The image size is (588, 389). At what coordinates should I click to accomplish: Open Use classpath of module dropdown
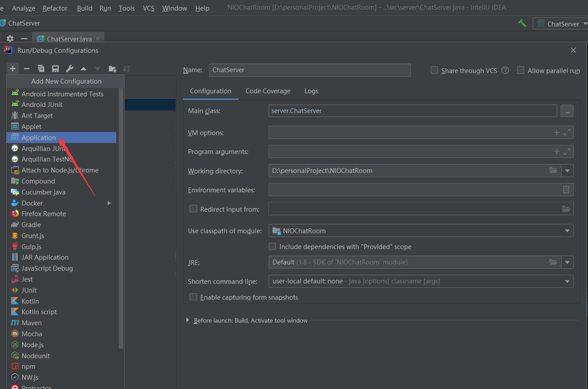click(x=567, y=231)
